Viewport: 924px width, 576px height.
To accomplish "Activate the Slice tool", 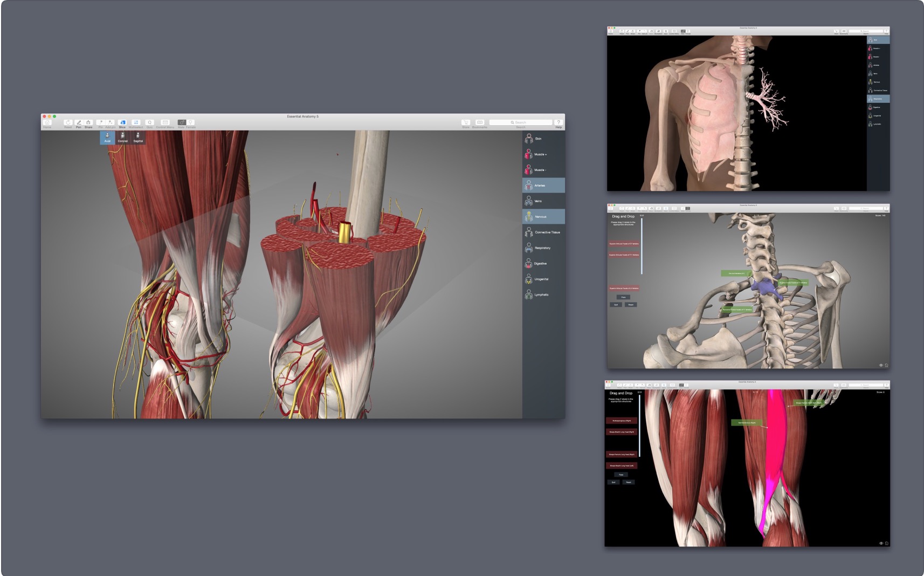I will point(122,123).
